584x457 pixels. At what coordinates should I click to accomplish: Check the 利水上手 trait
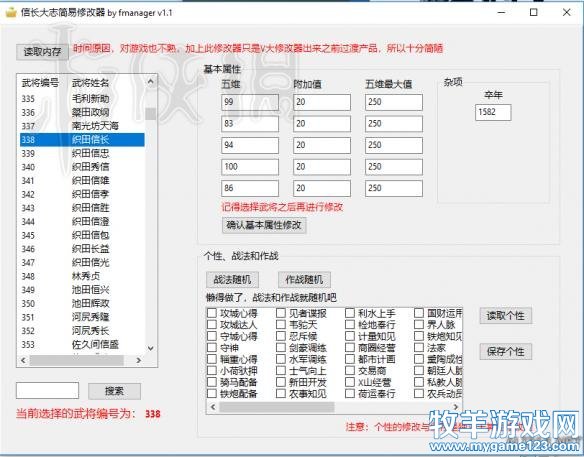coord(350,313)
